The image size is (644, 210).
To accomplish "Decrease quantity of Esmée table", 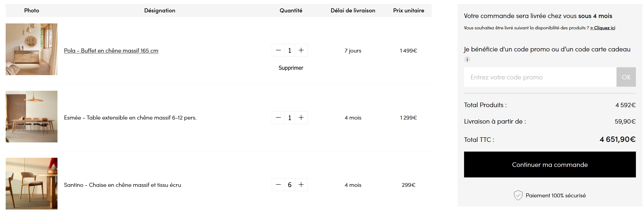I will tap(278, 118).
